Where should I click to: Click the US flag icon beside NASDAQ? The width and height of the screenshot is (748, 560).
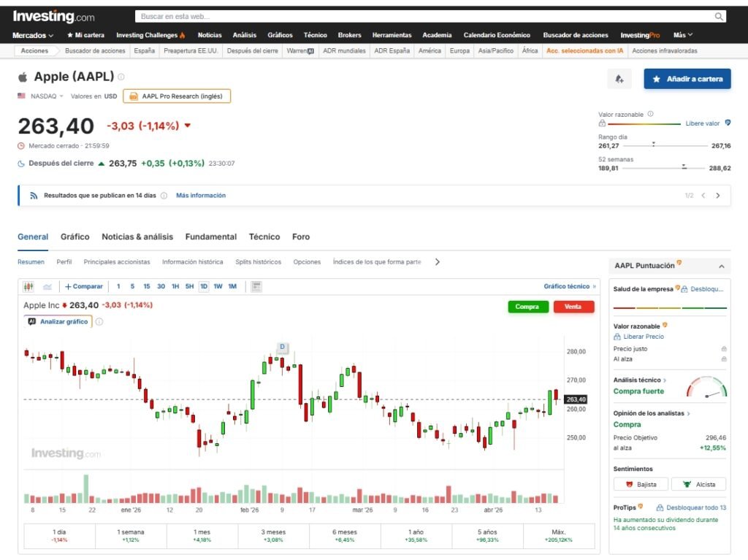tap(21, 96)
